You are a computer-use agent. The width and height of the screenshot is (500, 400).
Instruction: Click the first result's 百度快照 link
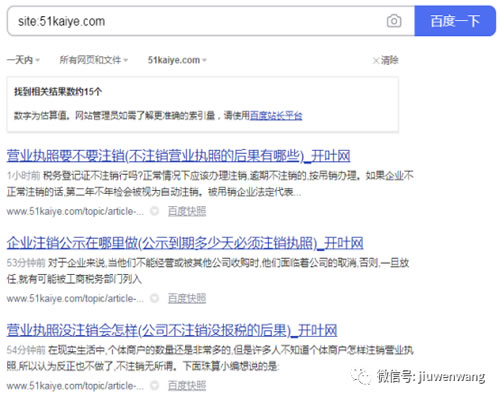pos(187,211)
